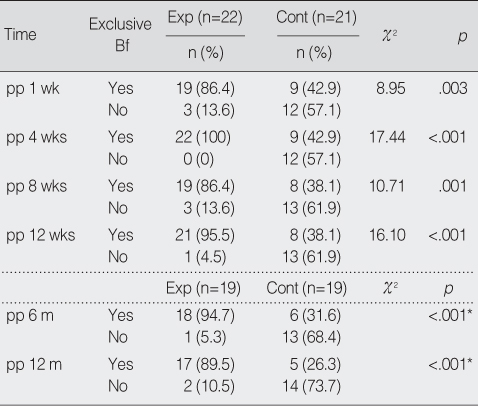Click the Exp (n=22) header
The width and height of the screenshot is (478, 406).
pyautogui.click(x=205, y=17)
